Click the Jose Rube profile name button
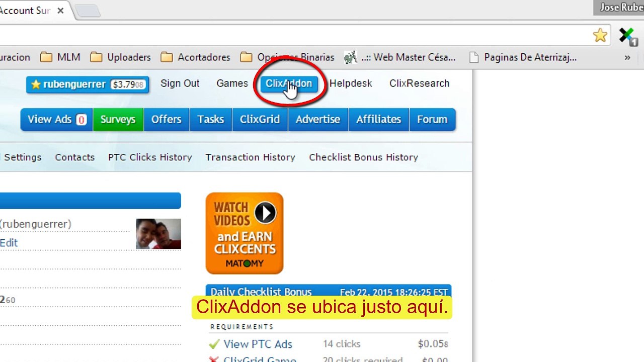The image size is (644, 362). [619, 7]
